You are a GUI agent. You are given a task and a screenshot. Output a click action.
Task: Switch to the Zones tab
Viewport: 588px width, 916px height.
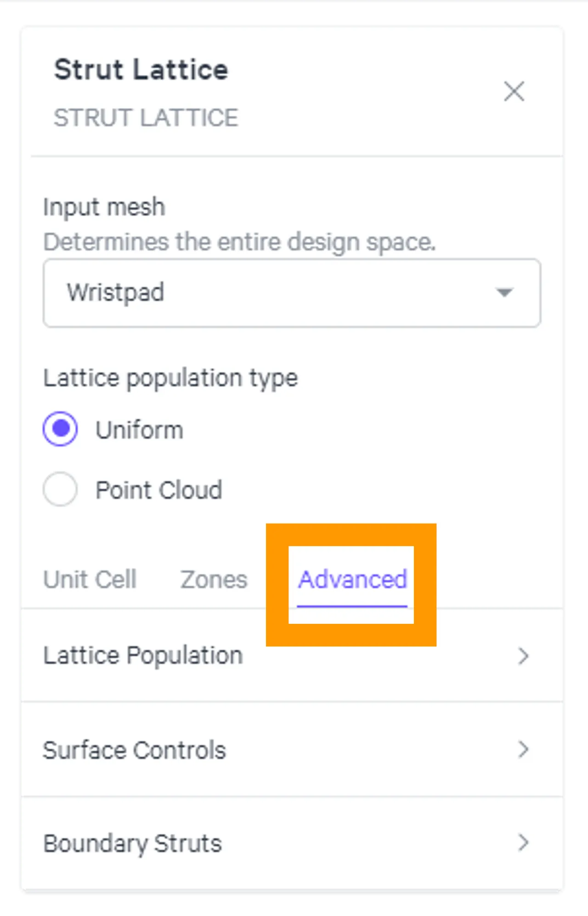click(213, 579)
